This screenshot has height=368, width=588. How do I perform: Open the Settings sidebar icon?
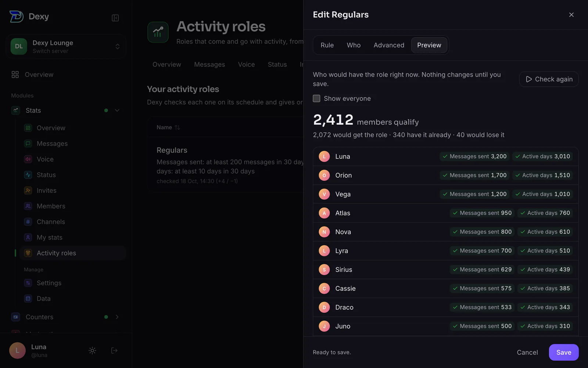[x=28, y=283]
